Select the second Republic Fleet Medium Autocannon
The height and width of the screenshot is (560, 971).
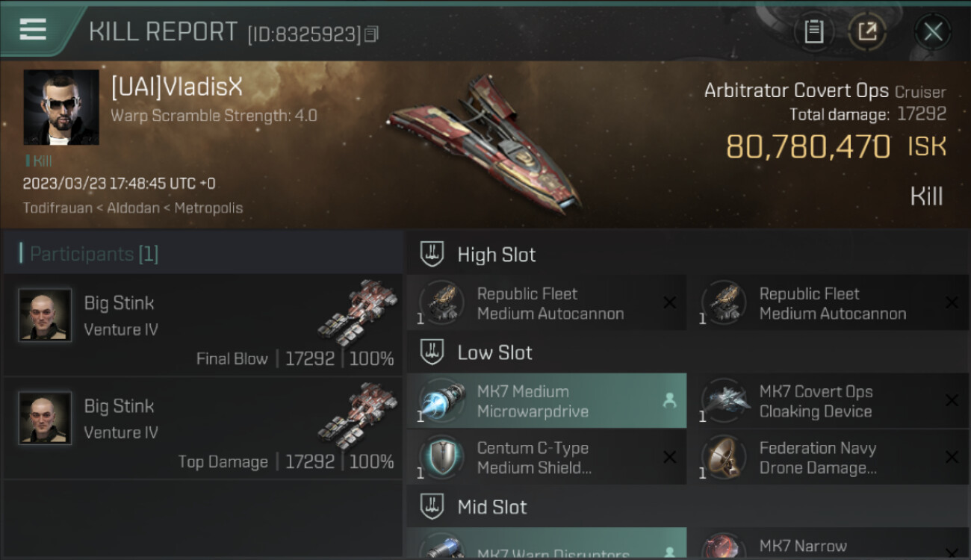coord(828,302)
